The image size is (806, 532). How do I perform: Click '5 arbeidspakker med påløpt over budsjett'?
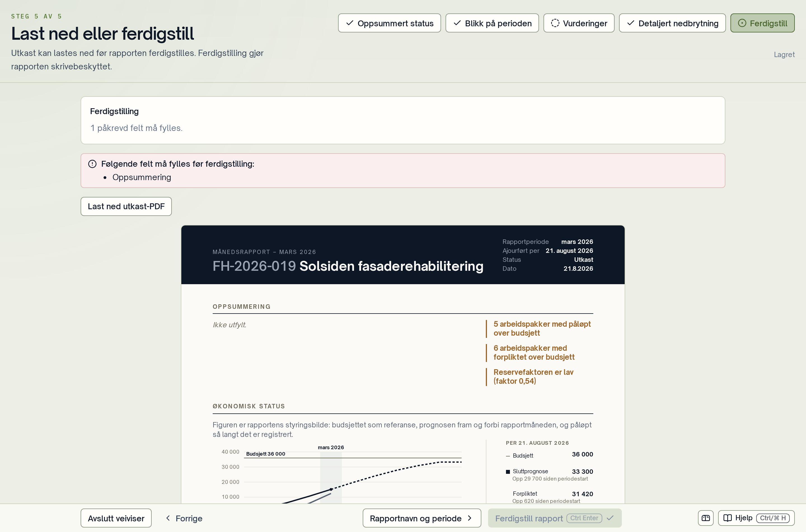tap(542, 328)
